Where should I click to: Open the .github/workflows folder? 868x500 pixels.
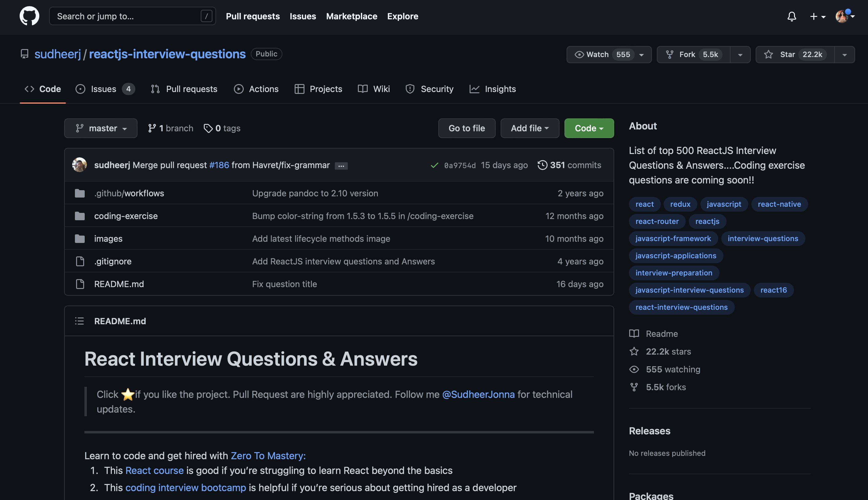tap(129, 193)
